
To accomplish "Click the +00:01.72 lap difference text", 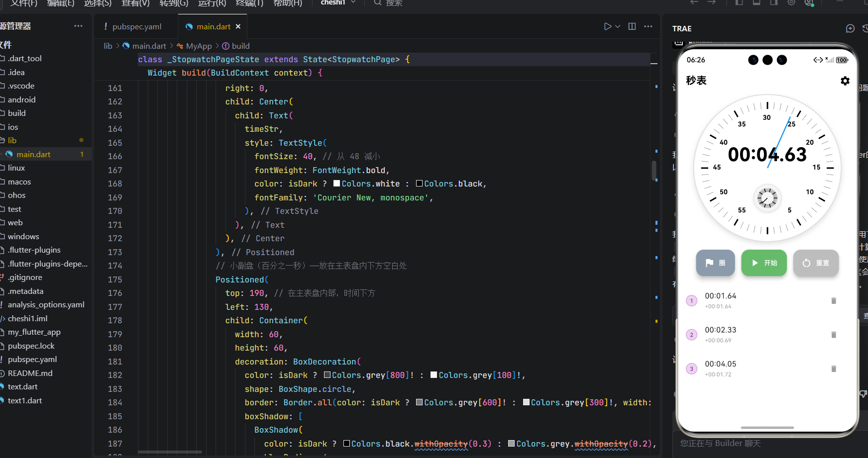I will point(718,374).
